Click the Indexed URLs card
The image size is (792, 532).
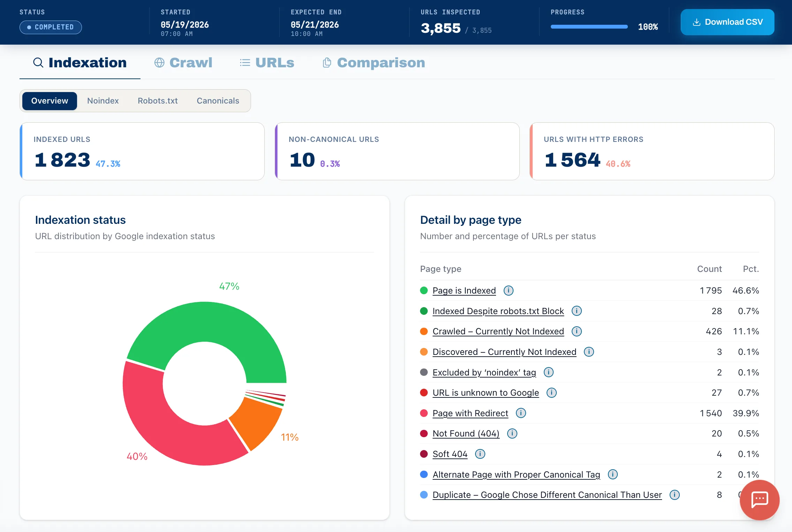[142, 151]
